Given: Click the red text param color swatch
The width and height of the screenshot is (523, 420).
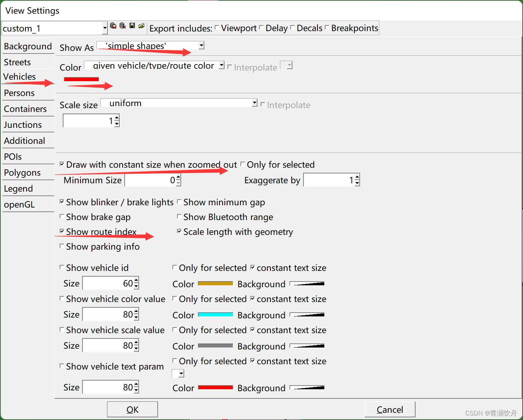Looking at the screenshot, I should coord(215,387).
